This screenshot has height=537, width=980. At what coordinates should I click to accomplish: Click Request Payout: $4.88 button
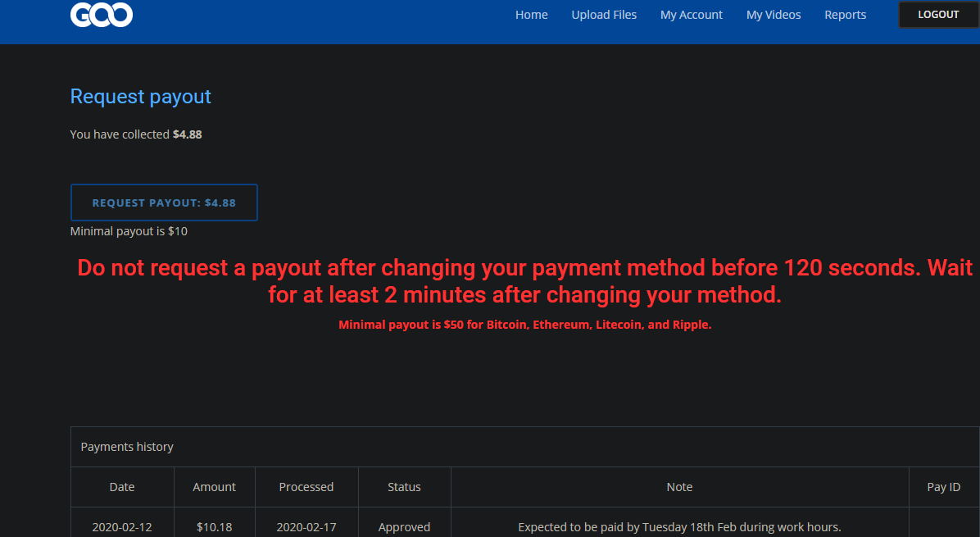[164, 203]
